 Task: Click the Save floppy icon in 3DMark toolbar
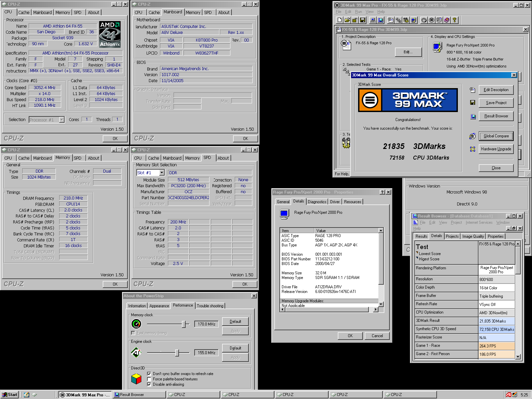tap(362, 20)
